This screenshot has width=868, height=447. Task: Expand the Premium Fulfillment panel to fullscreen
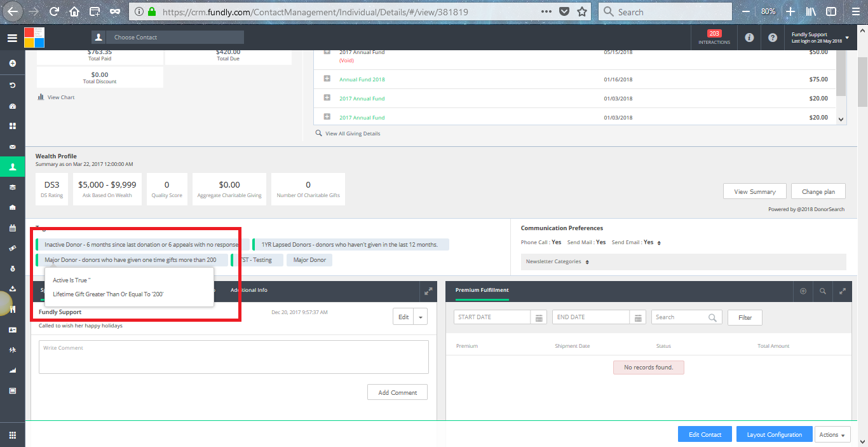[x=843, y=291]
